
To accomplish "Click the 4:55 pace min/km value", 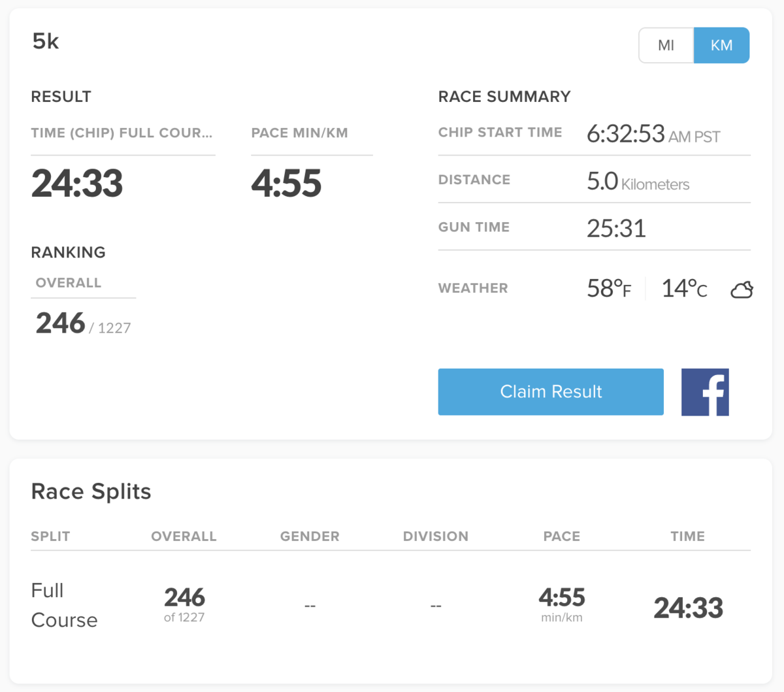I will point(286,183).
